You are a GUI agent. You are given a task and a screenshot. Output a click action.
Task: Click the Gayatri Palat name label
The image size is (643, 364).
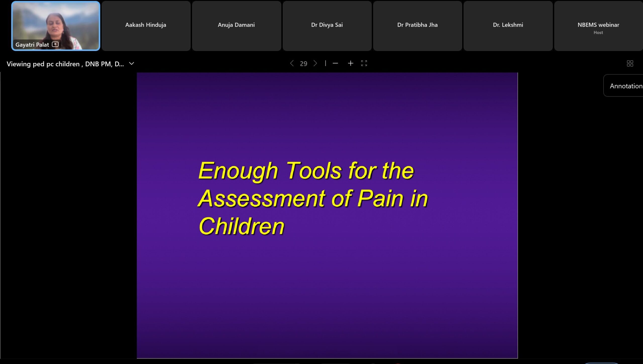[x=32, y=45]
